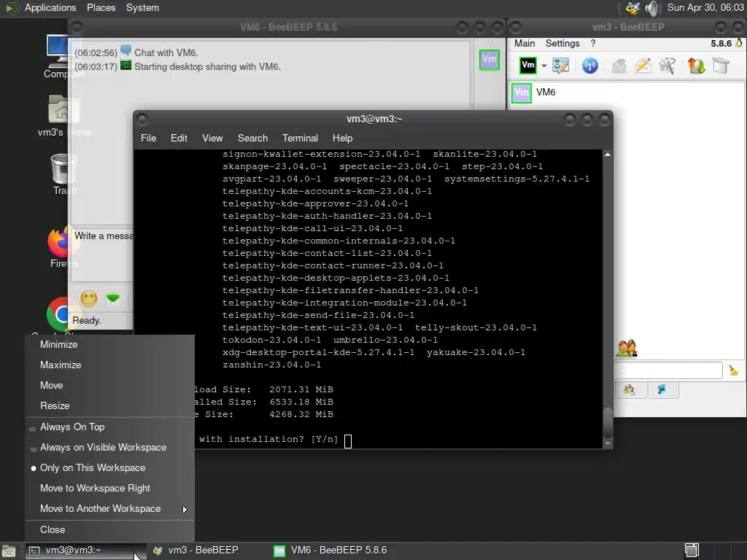Choose Move in window context menu
The height and width of the screenshot is (560, 747).
pyautogui.click(x=109, y=385)
